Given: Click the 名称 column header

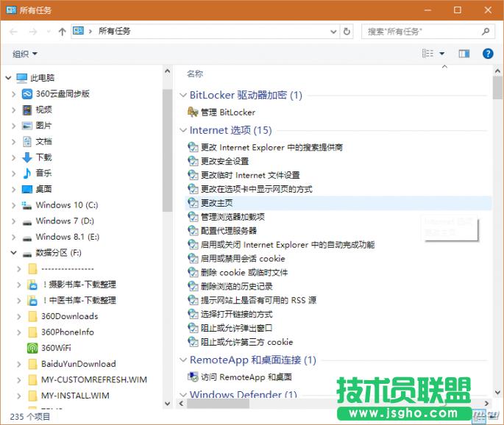Looking at the screenshot, I should pyautogui.click(x=195, y=74).
